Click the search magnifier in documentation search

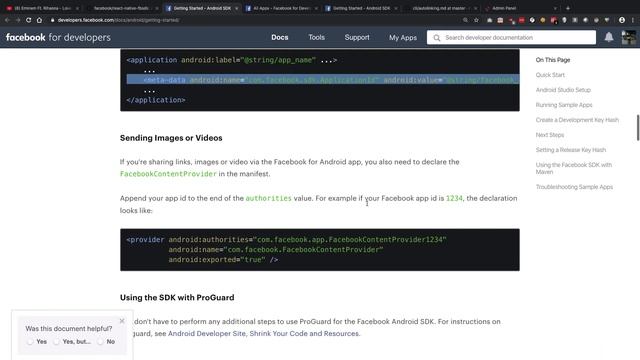pyautogui.click(x=437, y=38)
